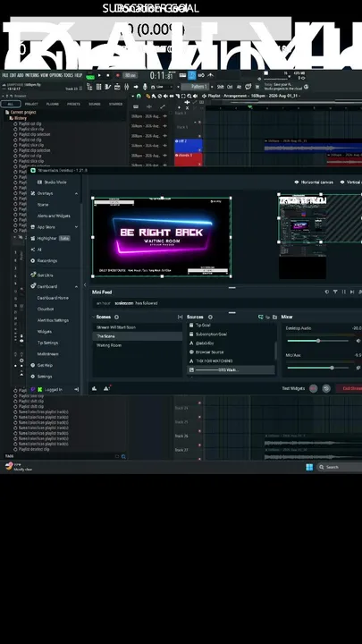Collapse the Overlays section in sidebar
The image size is (362, 644).
pyautogui.click(x=76, y=193)
